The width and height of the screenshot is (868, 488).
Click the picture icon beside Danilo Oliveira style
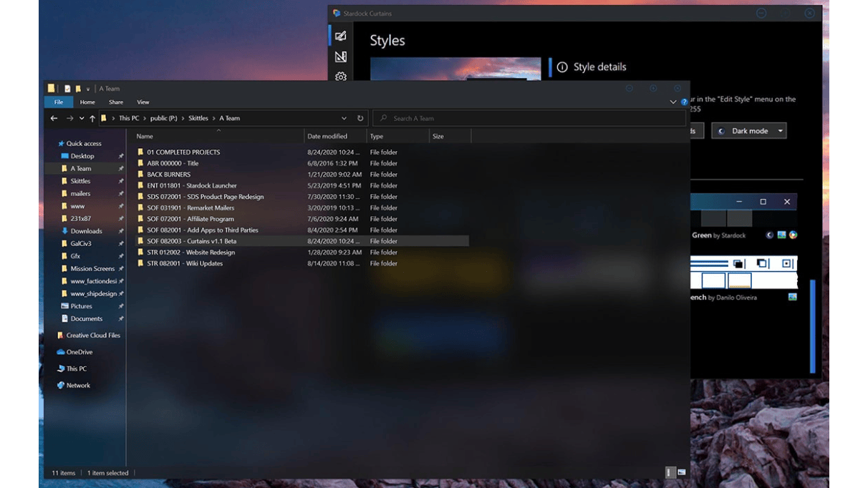pyautogui.click(x=792, y=297)
